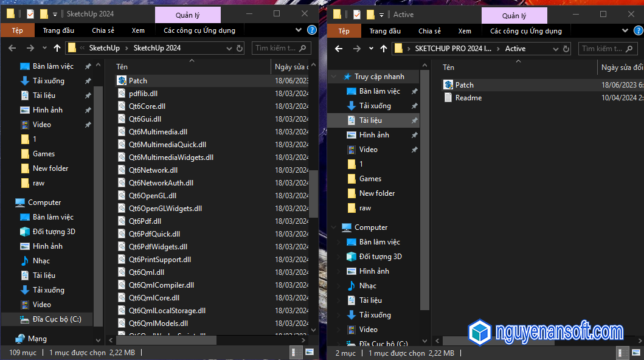The width and height of the screenshot is (644, 360).
Task: Click file list vertical scrollbar in SketchUp 2024 window
Action: tap(313, 194)
